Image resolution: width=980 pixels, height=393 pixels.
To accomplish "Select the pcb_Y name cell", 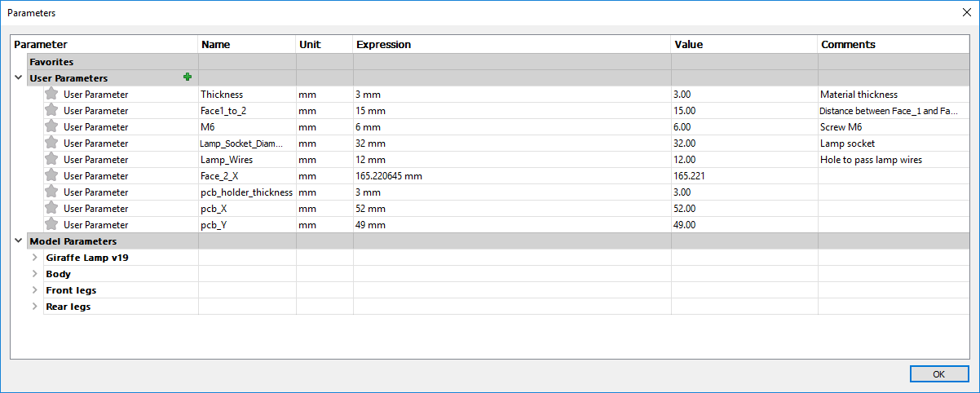I will pyautogui.click(x=247, y=225).
